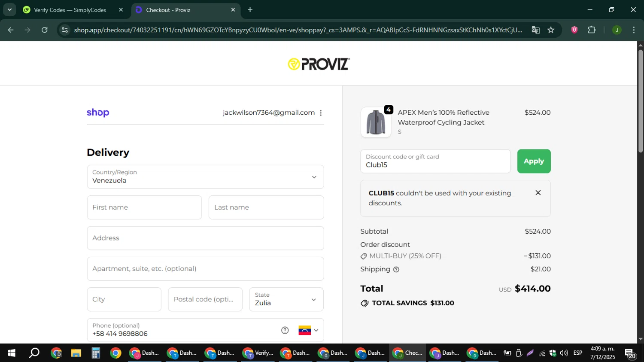The image size is (644, 362).
Task: Close the Checkout - Proviz tab
Action: 233,10
